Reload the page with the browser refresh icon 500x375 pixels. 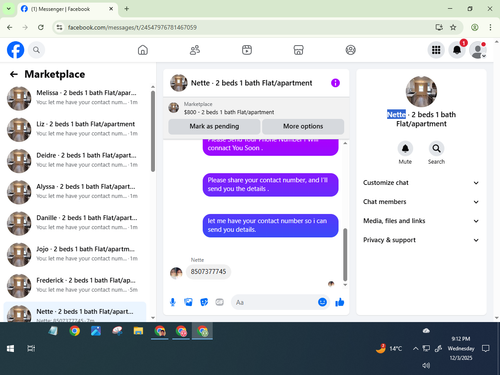click(41, 27)
